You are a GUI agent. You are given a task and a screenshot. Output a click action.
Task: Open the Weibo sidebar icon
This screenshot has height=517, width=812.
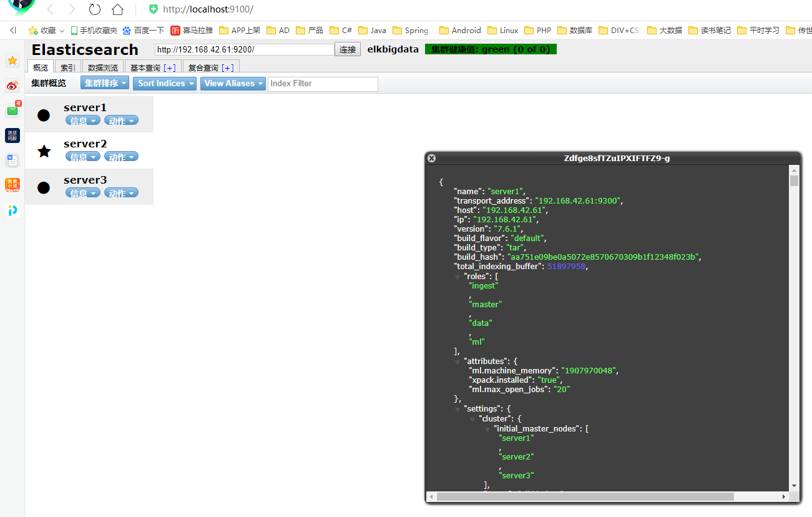[12, 86]
